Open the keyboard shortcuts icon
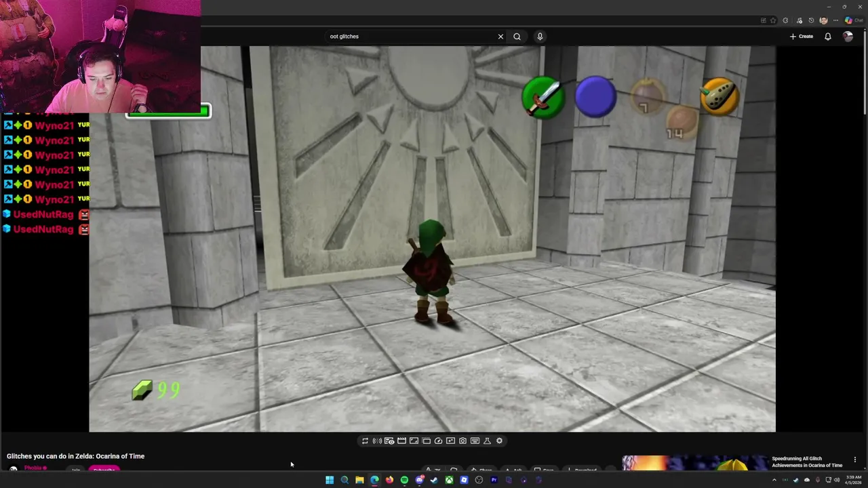This screenshot has height=488, width=868. click(475, 441)
